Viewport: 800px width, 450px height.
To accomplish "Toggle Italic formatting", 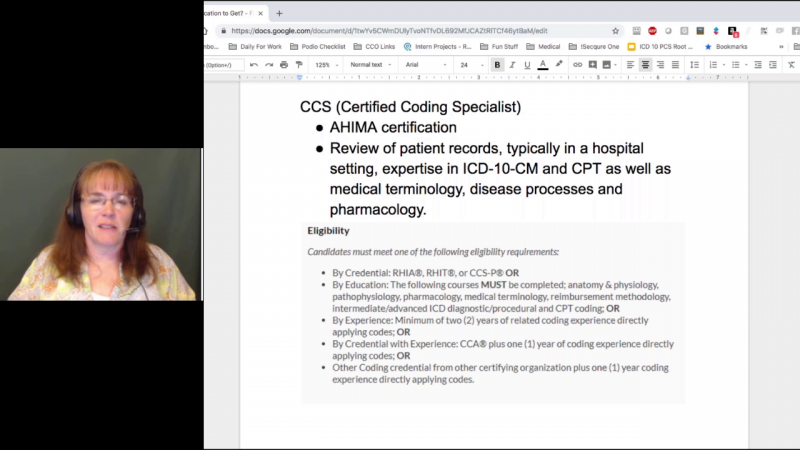I will coord(512,65).
